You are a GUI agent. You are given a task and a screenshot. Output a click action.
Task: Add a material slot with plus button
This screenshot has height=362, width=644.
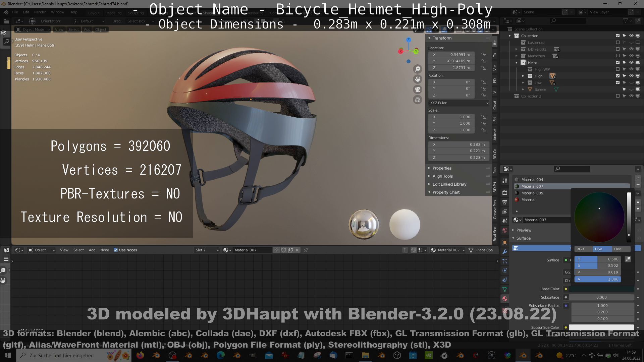pos(638,178)
